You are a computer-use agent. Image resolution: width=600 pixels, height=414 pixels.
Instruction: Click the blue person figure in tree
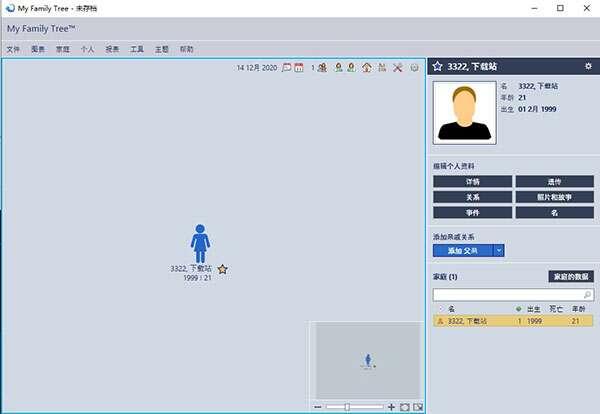click(200, 243)
